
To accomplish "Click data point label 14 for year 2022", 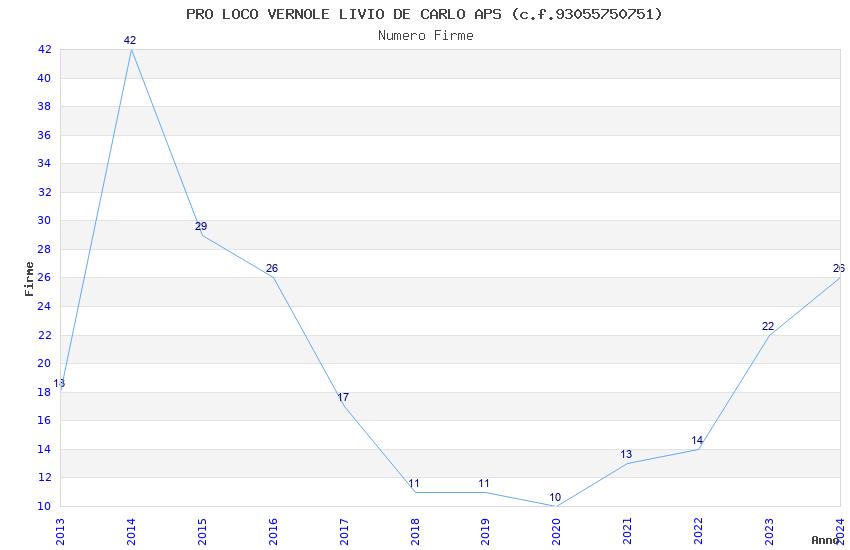I will pyautogui.click(x=697, y=440).
